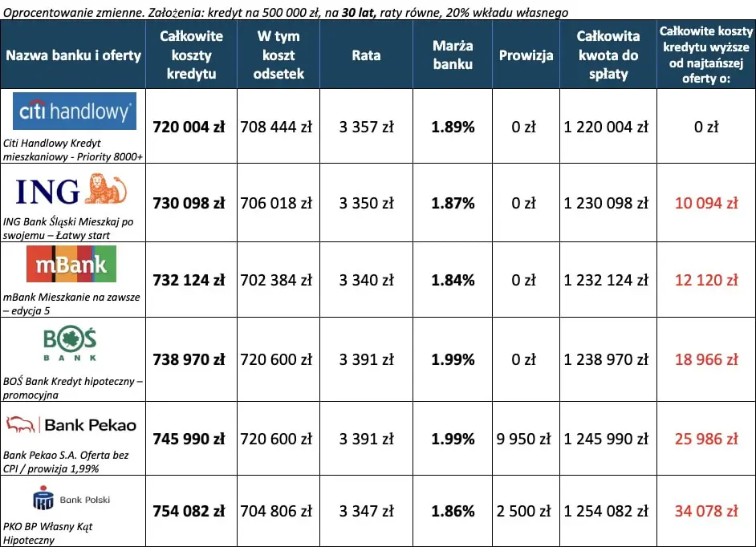Screen dimensions: 756x547
Task: Click the PKO BP Własny Kąt Hipoteczny label
Action: (48, 533)
